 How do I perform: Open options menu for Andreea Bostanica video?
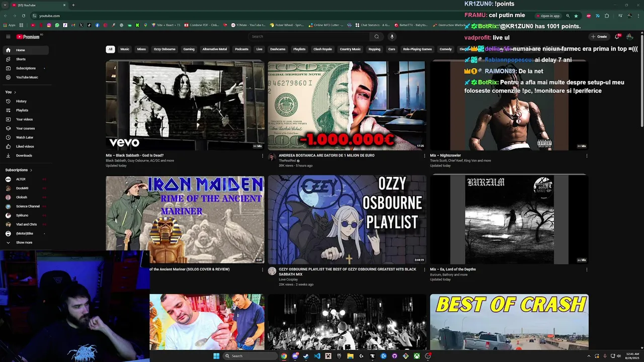pos(424,156)
